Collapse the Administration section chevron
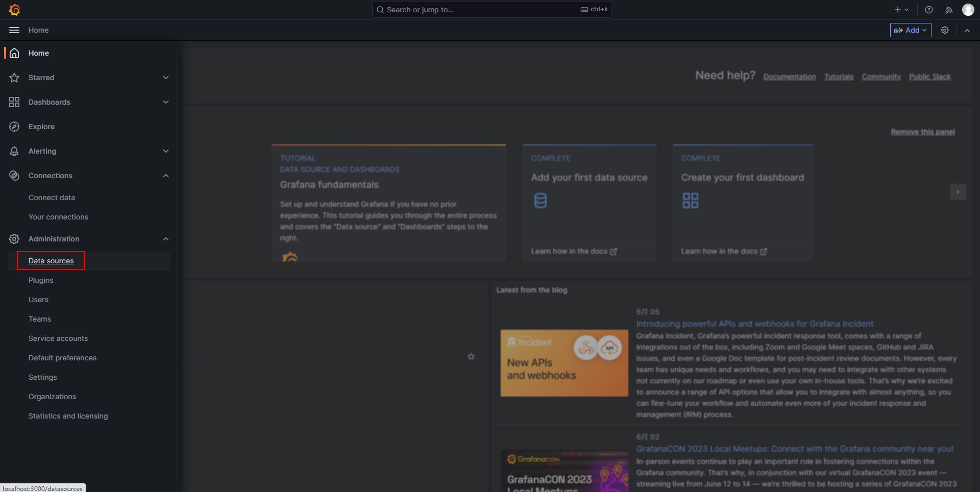 (166, 239)
